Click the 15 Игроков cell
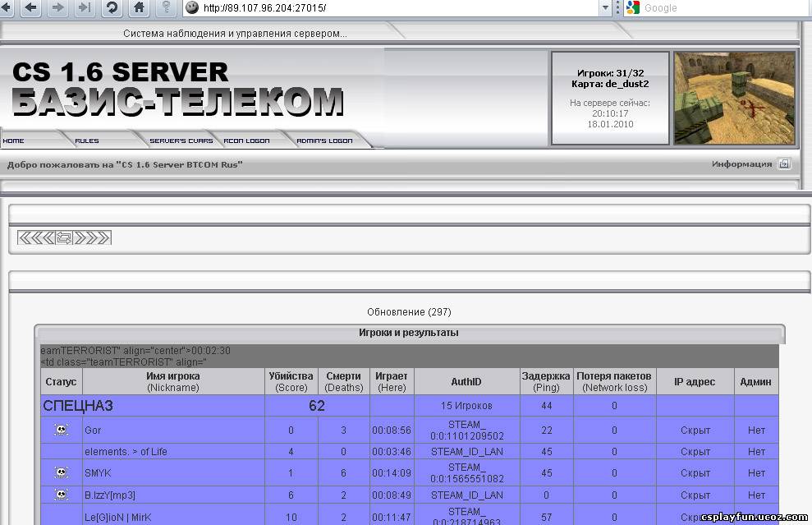The height and width of the screenshot is (525, 812). pyautogui.click(x=466, y=406)
